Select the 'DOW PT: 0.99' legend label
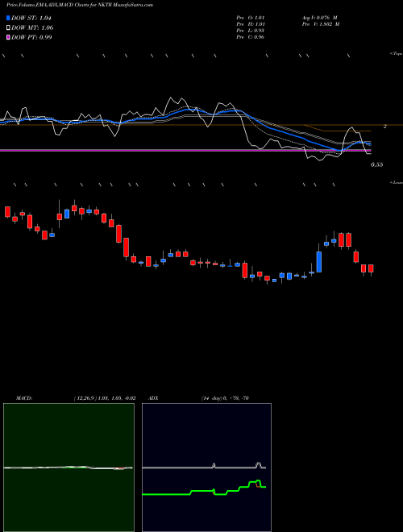This screenshot has height=532, width=403. click(31, 37)
